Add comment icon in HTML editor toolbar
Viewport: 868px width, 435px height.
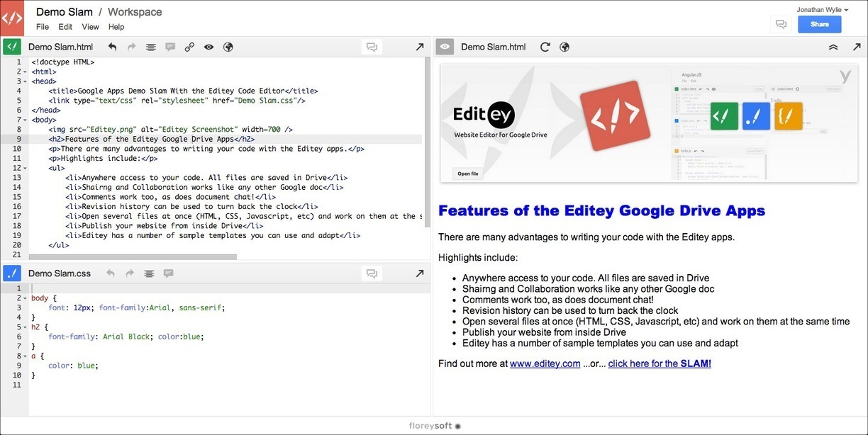170,47
